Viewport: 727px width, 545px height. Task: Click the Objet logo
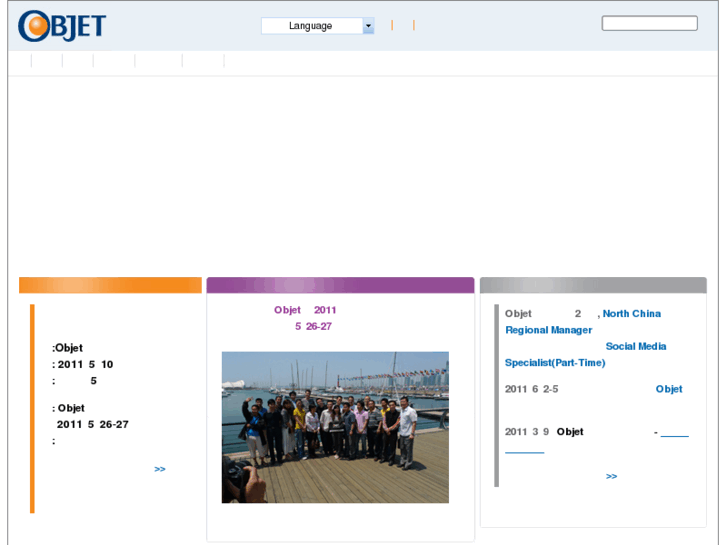62,26
